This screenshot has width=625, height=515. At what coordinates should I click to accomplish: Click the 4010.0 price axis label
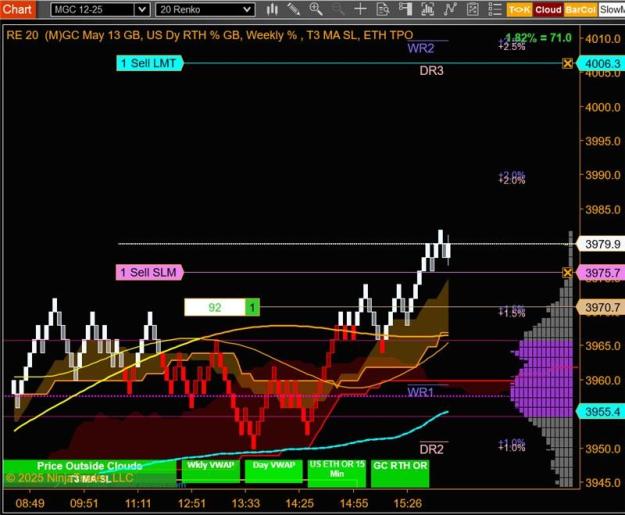pos(603,39)
